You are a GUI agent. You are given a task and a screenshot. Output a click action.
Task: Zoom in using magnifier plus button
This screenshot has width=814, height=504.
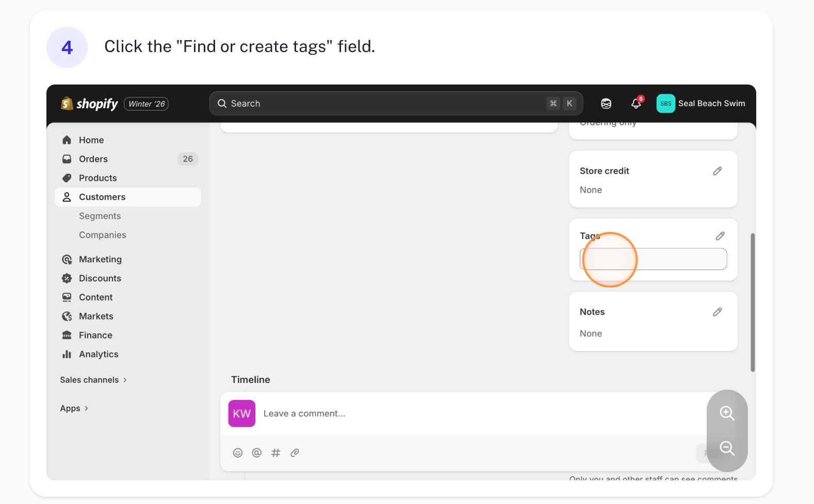point(727,413)
